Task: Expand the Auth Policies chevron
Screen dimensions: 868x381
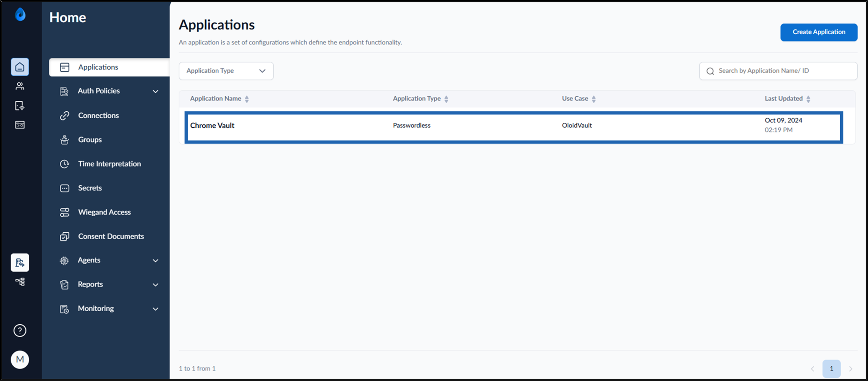Action: pyautogui.click(x=155, y=91)
